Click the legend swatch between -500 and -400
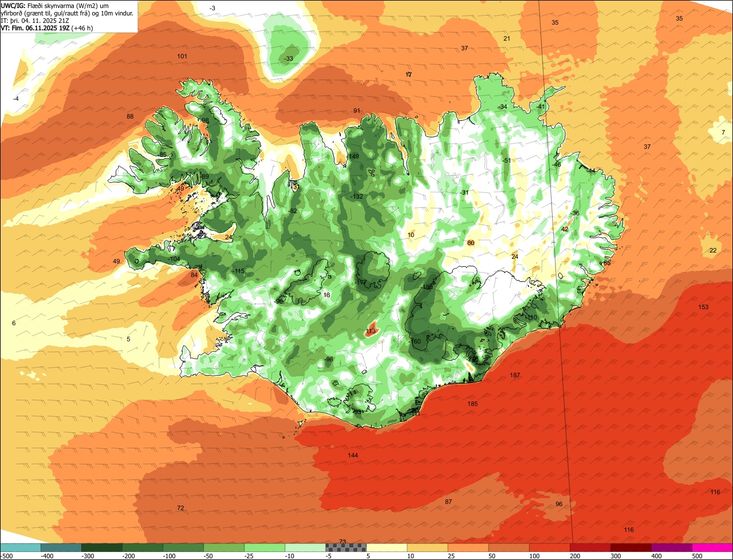This screenshot has width=733, height=560. [21, 547]
